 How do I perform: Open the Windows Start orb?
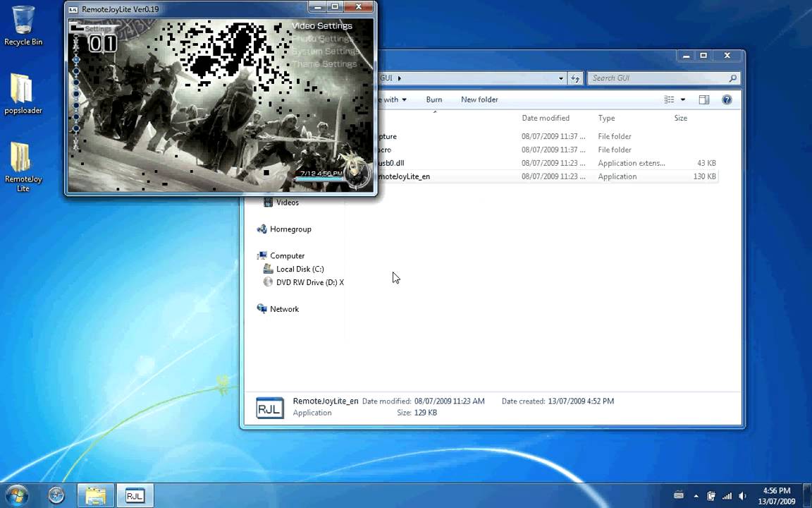click(x=17, y=495)
